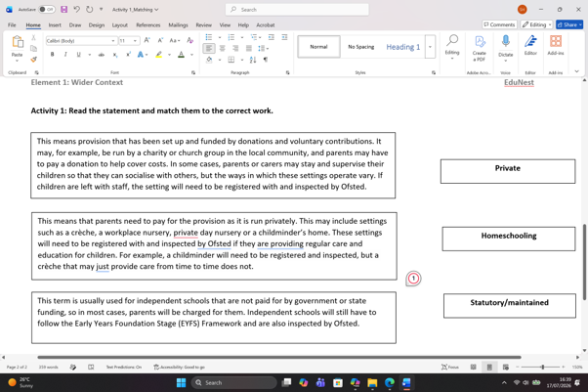The image size is (588, 392).
Task: Apply strikethrough formatting
Action: click(102, 55)
